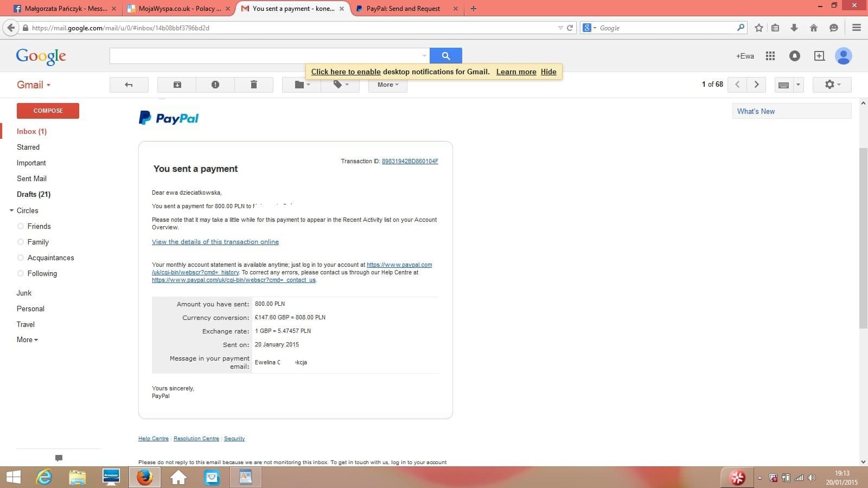
Task: Open Drafts (21) folder
Action: click(34, 194)
